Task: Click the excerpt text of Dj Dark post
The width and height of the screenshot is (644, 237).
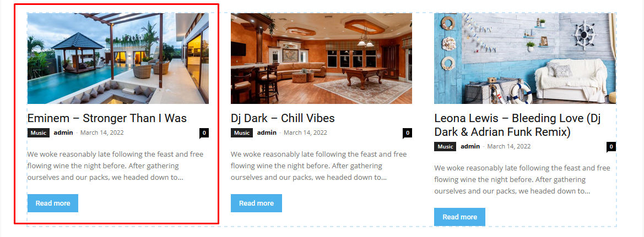Action: pos(319,166)
